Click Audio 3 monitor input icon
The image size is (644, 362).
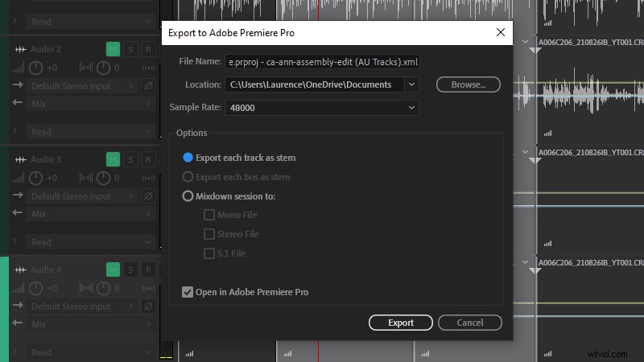point(149,178)
